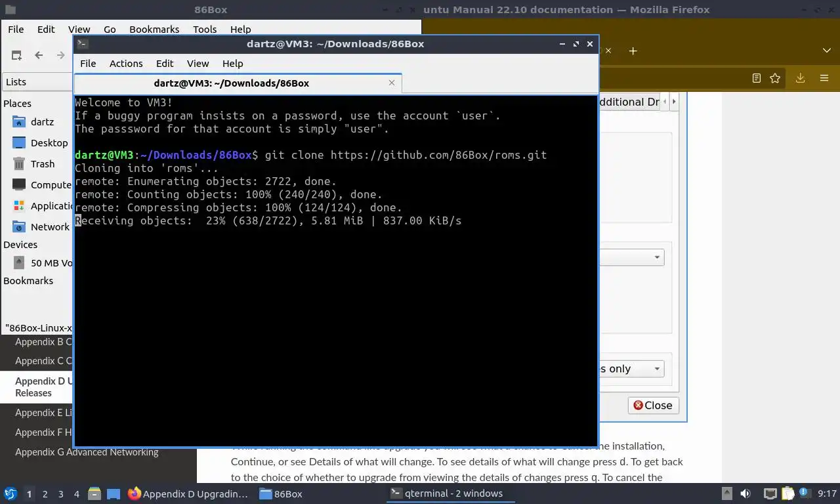Open volume control in system tray
This screenshot has width=840, height=504.
tap(745, 493)
